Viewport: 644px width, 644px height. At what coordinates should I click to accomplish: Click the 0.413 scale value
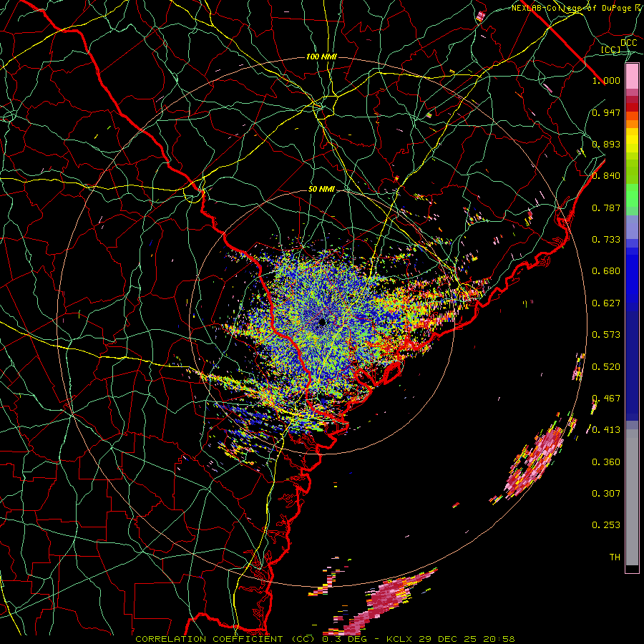tap(606, 430)
